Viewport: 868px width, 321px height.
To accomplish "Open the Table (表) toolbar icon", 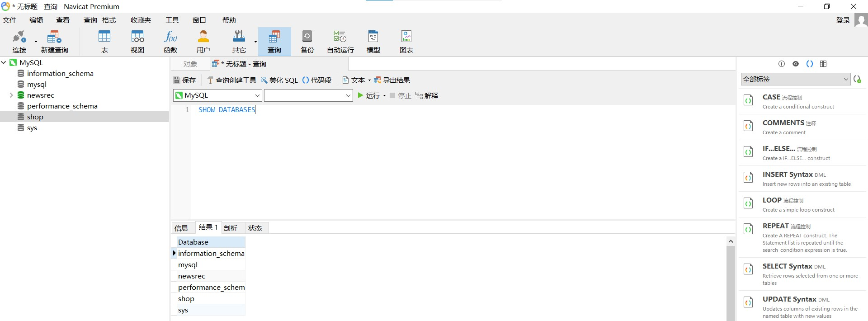I will (x=104, y=41).
